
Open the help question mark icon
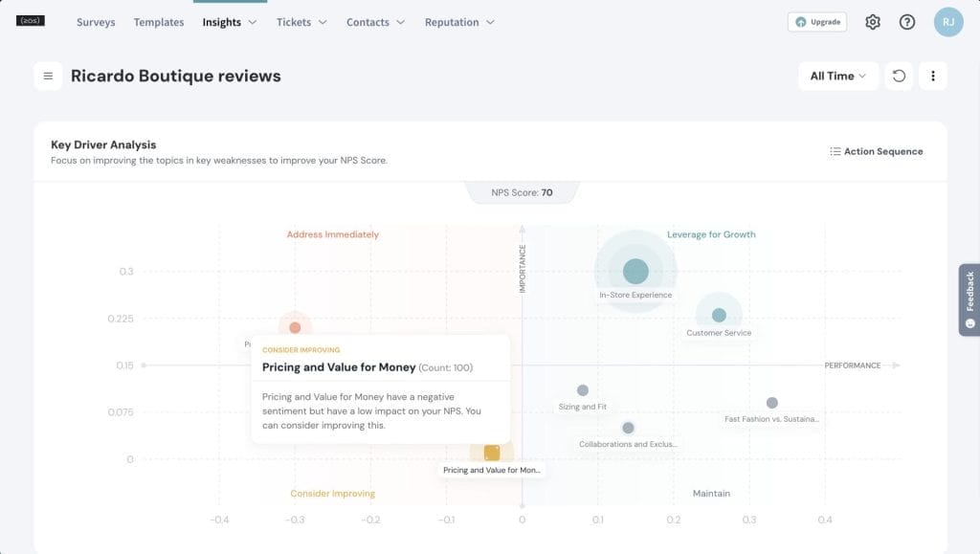(906, 21)
